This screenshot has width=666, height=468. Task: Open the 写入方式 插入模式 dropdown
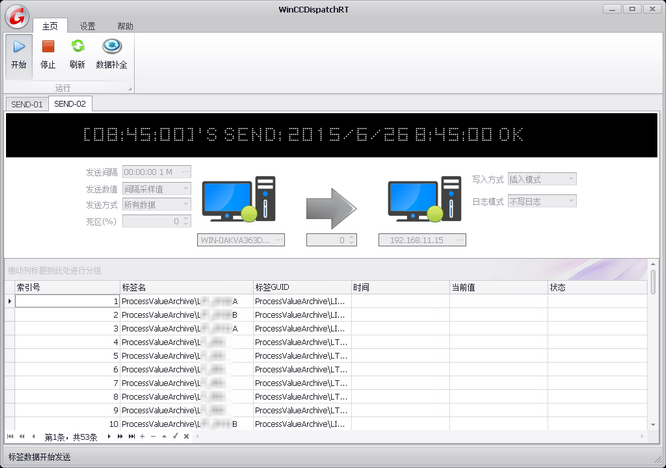571,179
